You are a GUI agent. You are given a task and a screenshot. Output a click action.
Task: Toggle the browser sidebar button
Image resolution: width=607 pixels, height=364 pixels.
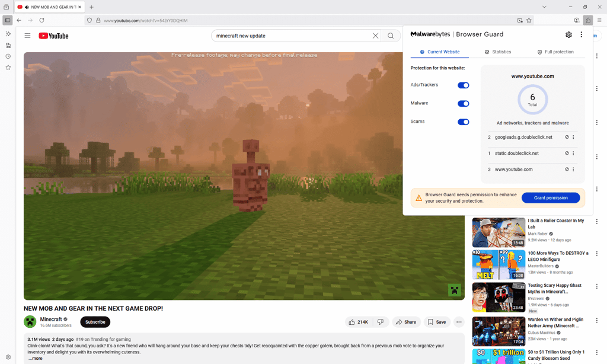pyautogui.click(x=7, y=20)
